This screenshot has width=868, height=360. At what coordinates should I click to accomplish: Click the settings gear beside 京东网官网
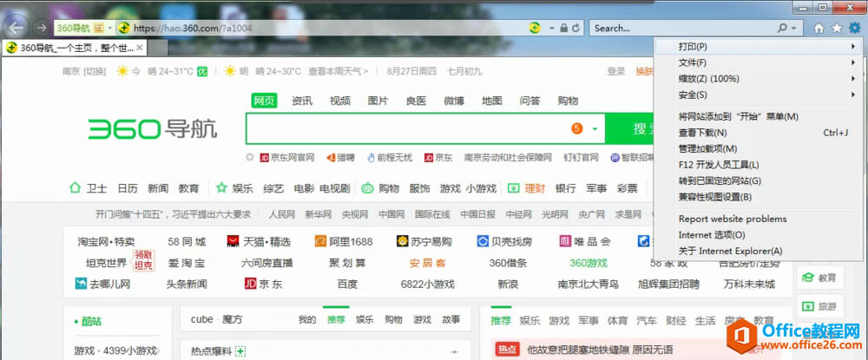pyautogui.click(x=250, y=158)
